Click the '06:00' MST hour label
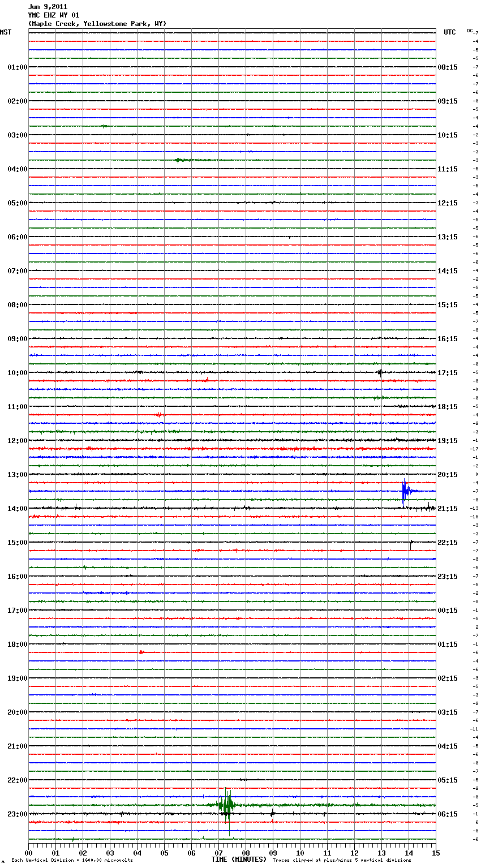Image resolution: width=481 pixels, height=868 pixels. pos(18,237)
